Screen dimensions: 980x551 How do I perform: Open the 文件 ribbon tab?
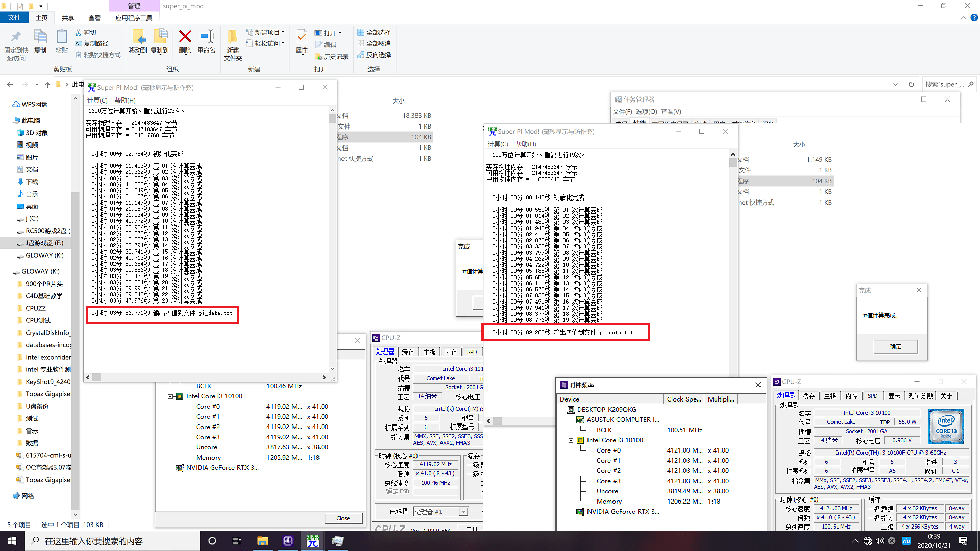click(14, 18)
